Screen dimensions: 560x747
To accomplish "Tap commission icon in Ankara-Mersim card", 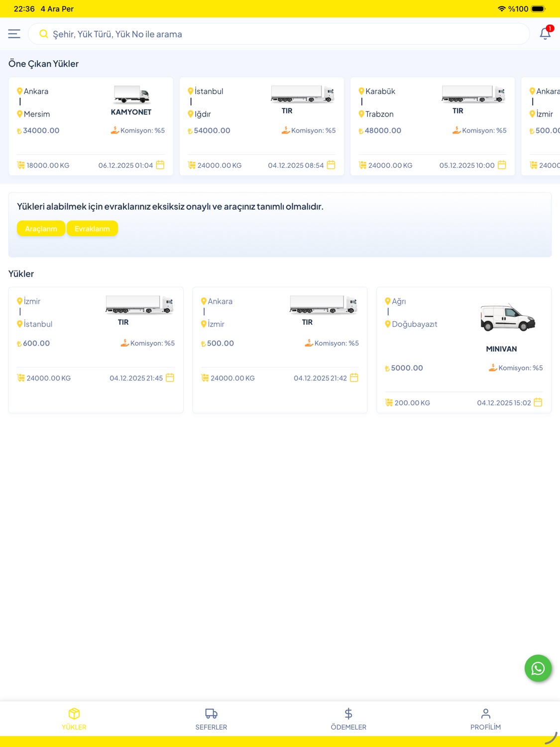I will click(115, 130).
